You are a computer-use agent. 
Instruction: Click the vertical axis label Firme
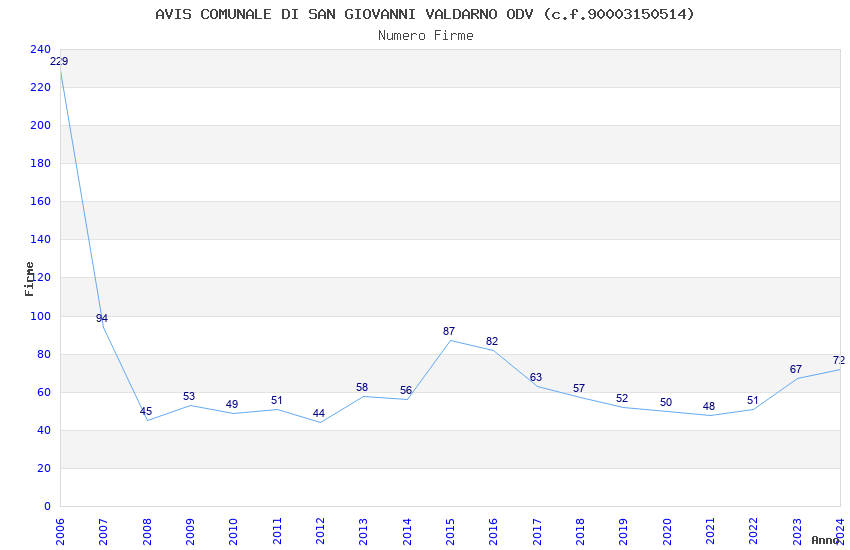click(x=29, y=279)
